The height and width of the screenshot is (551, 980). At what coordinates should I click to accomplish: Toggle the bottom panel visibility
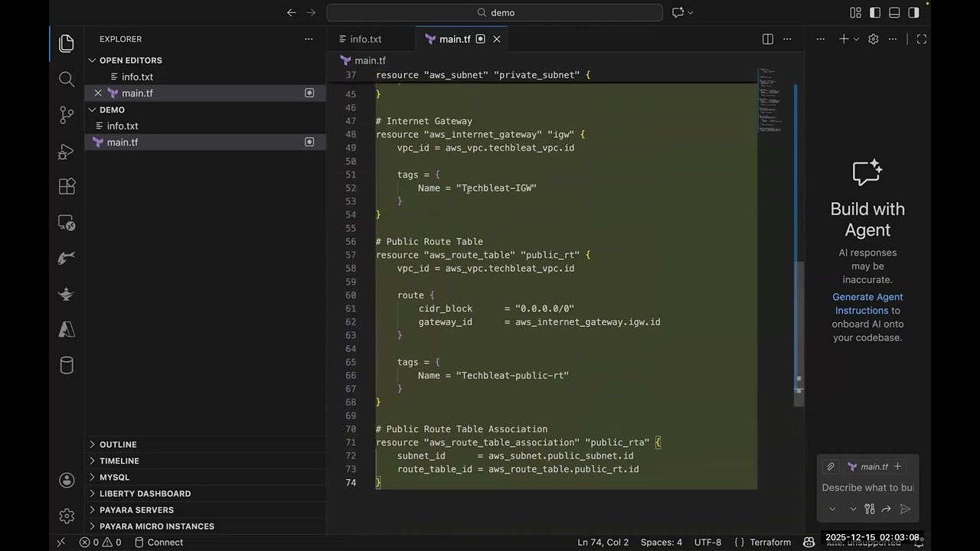click(x=894, y=12)
